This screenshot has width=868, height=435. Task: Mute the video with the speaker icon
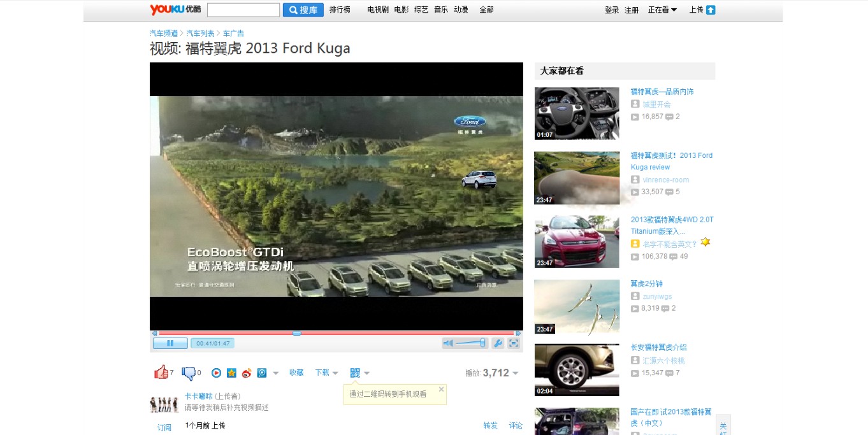point(448,343)
